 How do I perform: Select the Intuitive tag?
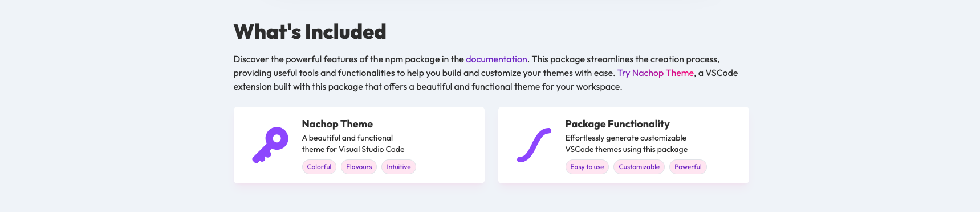[x=398, y=167]
